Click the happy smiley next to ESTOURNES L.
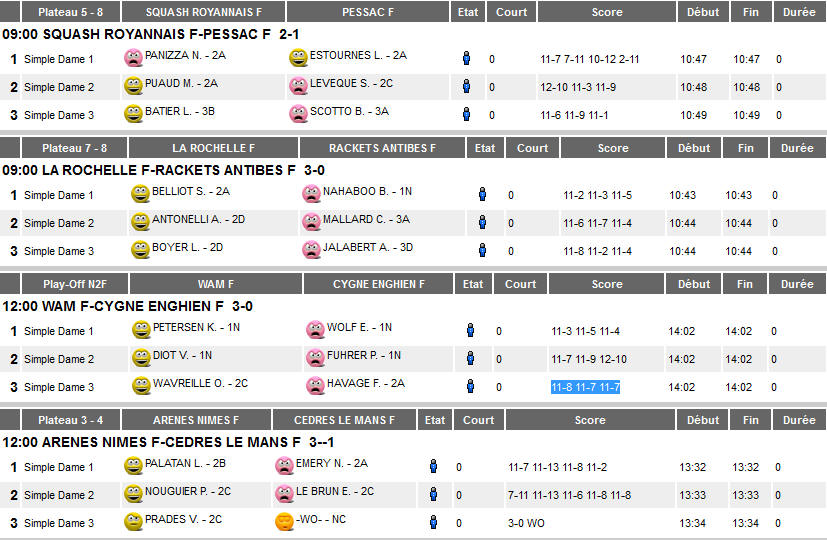Viewport: 827px width, 540px height. tap(298, 57)
